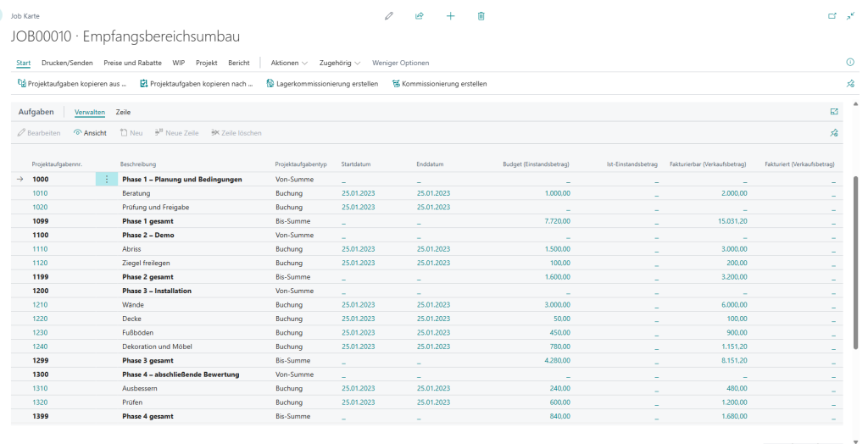Click Bis-Summe type in row 1399
The width and height of the screenshot is (868, 444).
coord(292,416)
